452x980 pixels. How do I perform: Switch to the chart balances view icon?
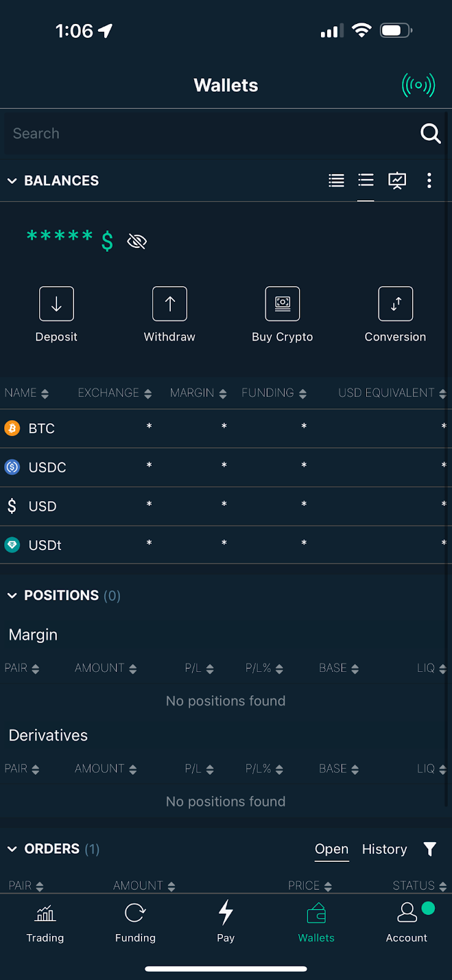point(397,180)
